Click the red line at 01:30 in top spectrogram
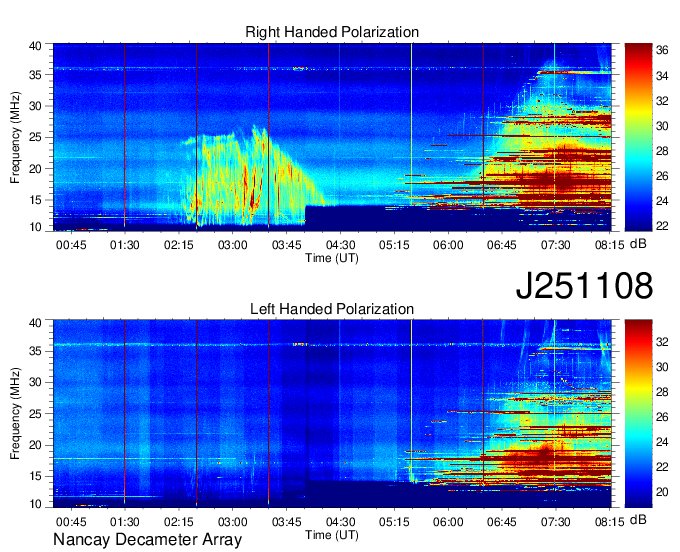 tap(124, 135)
